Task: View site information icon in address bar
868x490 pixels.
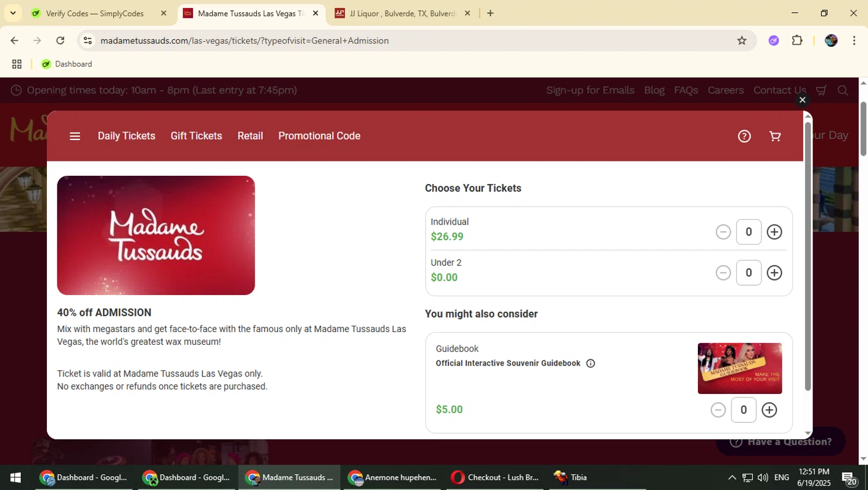Action: click(x=87, y=40)
